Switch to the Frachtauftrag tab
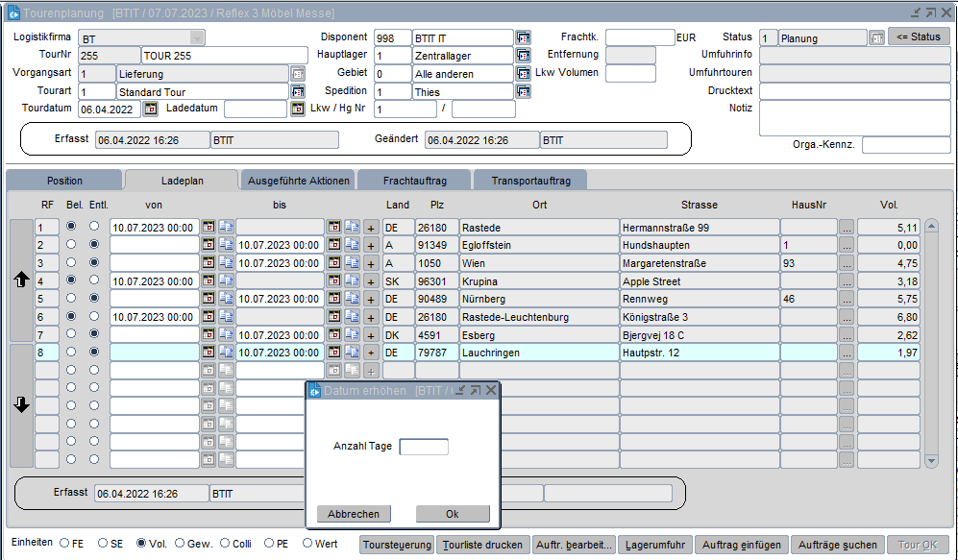The height and width of the screenshot is (560, 958). point(413,181)
